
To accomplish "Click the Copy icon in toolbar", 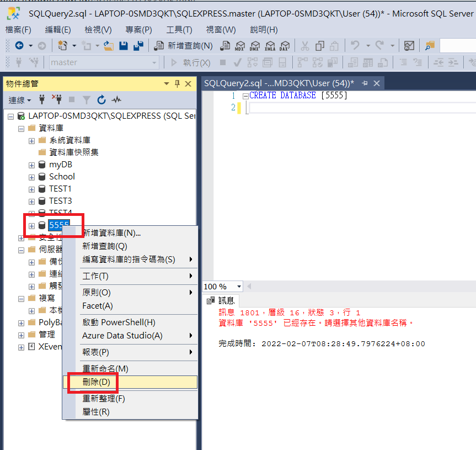I will pos(320,46).
